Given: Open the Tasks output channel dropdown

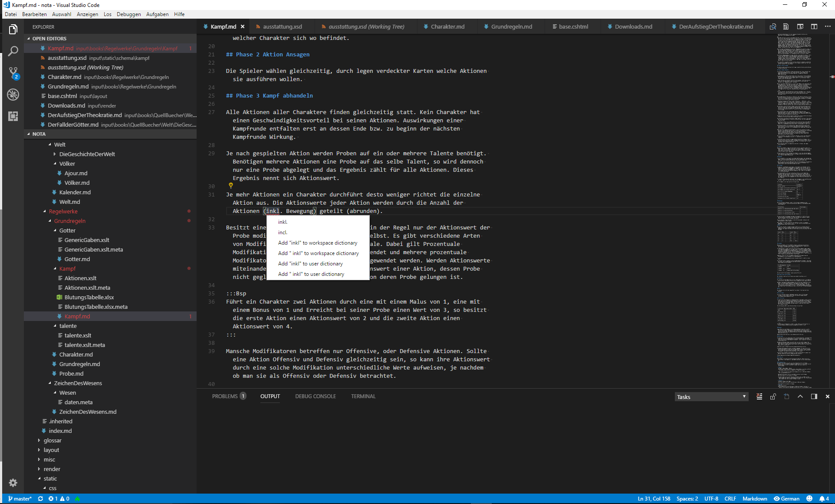Looking at the screenshot, I should pyautogui.click(x=711, y=397).
